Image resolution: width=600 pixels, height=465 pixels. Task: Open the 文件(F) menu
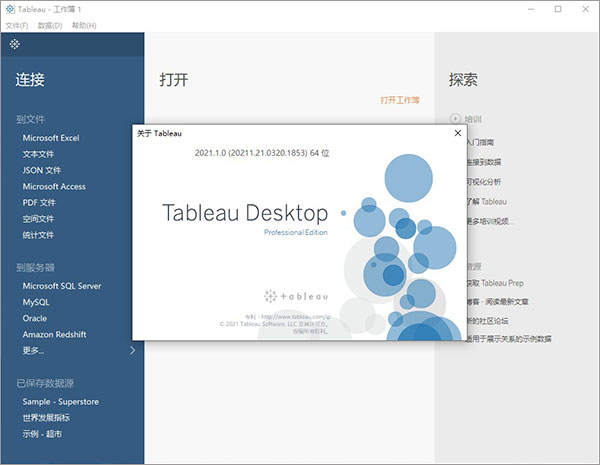coord(17,24)
